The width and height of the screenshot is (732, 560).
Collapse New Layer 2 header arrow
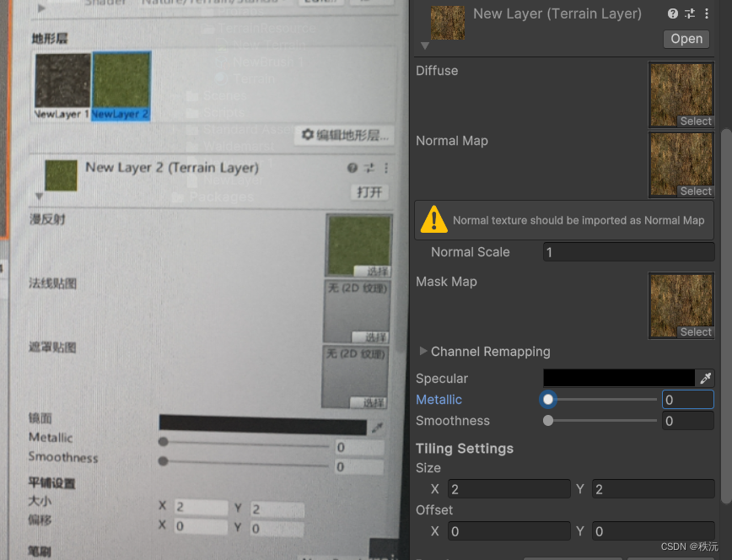[x=39, y=197]
